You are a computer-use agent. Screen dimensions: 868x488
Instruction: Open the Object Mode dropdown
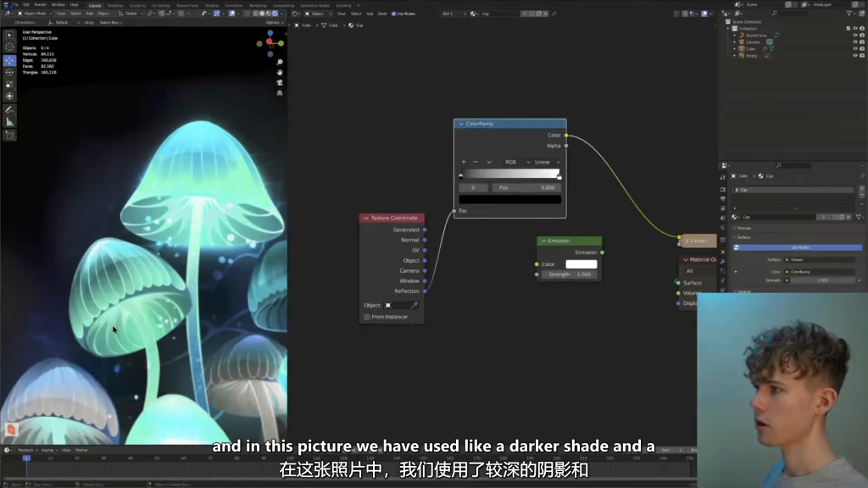click(x=33, y=14)
